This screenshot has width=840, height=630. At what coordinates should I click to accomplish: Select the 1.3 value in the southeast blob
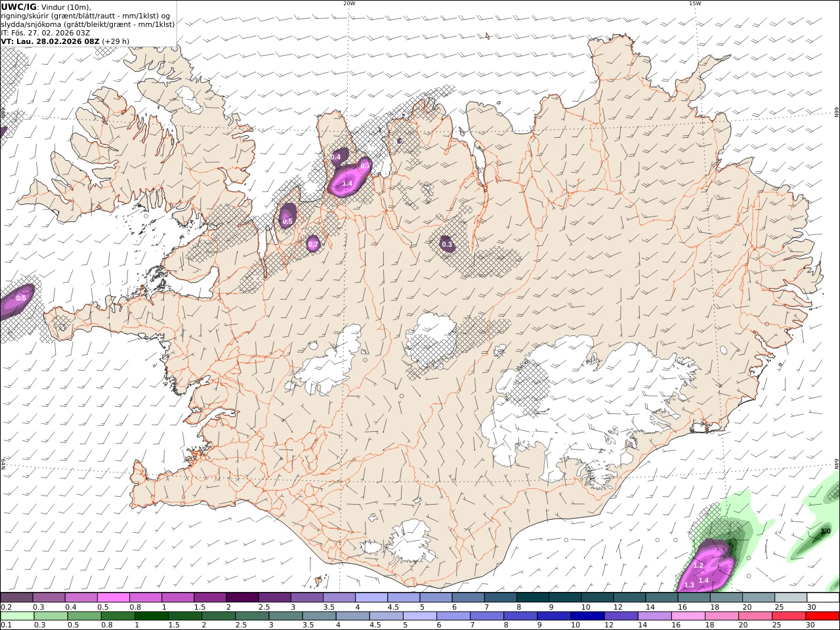[689, 585]
